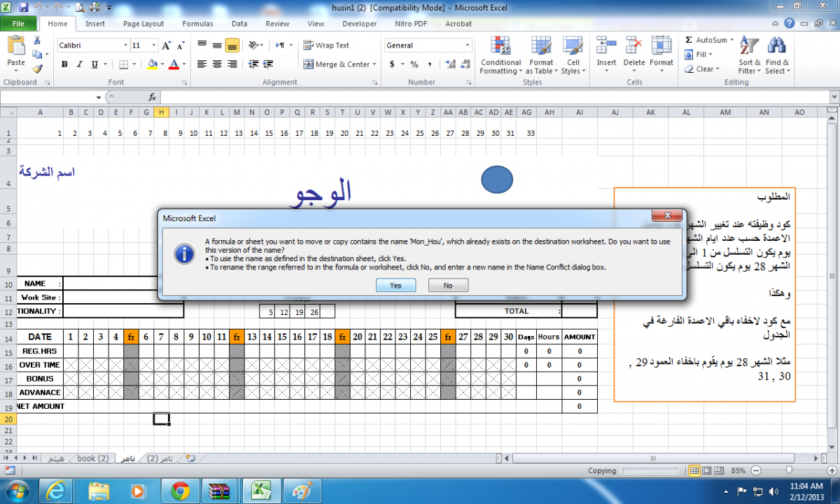Toggle Center horizontal alignment
840x504 pixels.
click(216, 64)
